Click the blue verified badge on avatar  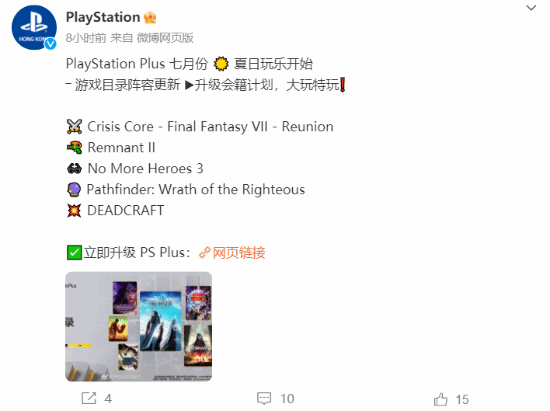click(51, 43)
